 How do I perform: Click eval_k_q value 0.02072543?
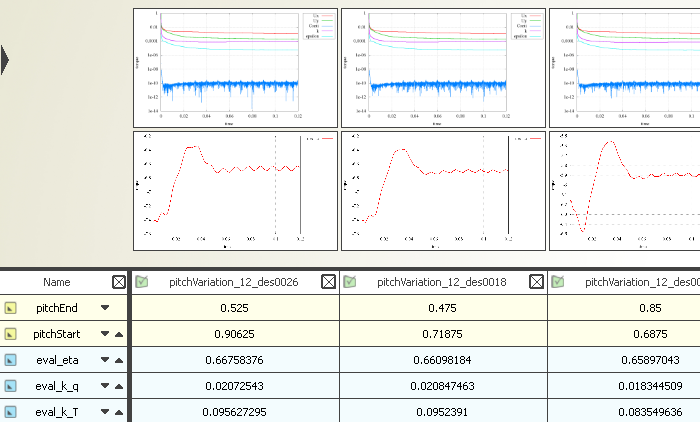(x=235, y=385)
